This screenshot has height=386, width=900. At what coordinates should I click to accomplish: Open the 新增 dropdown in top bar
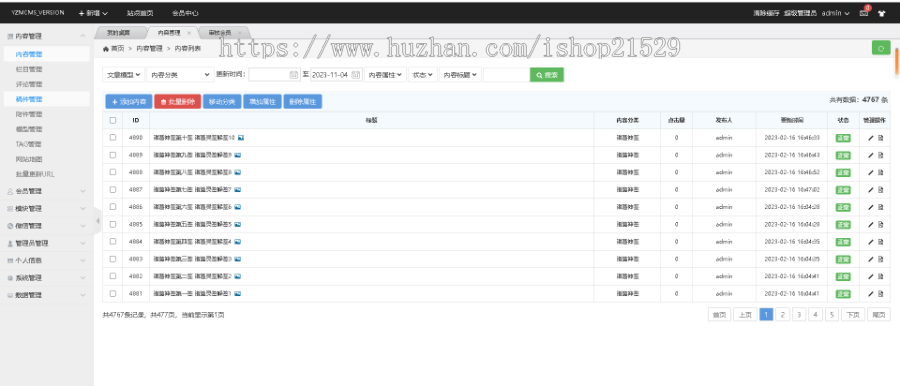93,13
